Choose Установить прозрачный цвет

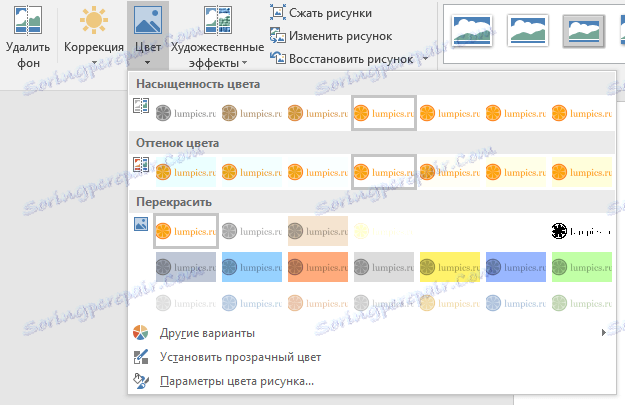pos(371,357)
